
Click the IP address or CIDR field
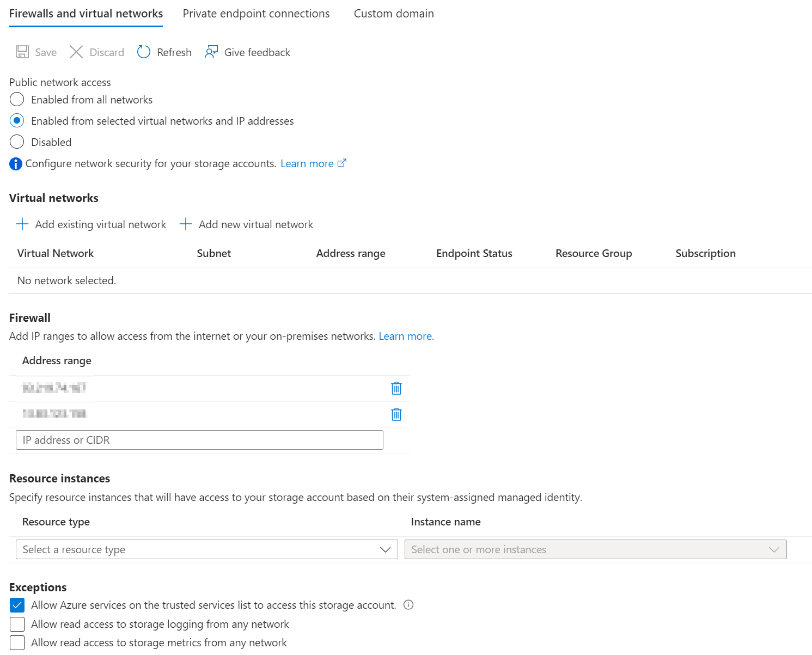click(x=199, y=440)
